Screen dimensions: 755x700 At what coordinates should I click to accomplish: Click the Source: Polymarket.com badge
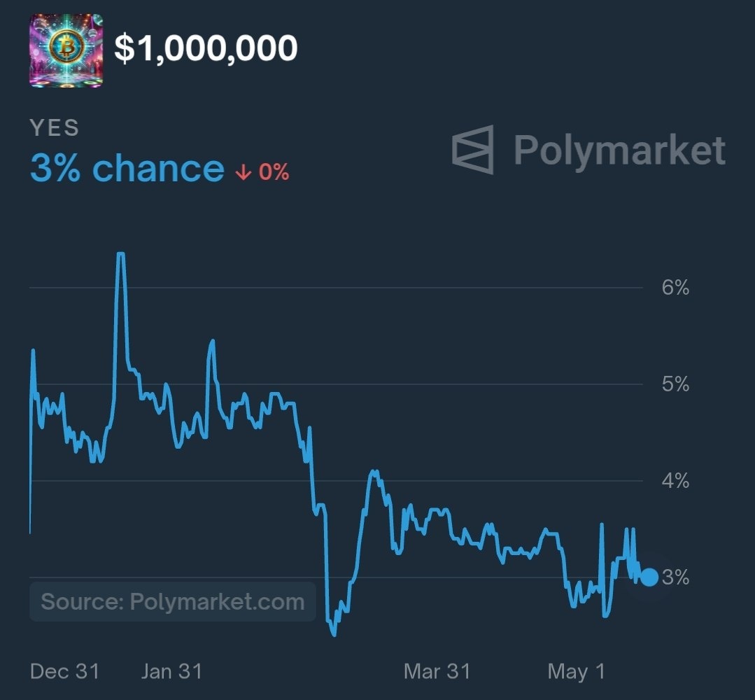pyautogui.click(x=172, y=602)
